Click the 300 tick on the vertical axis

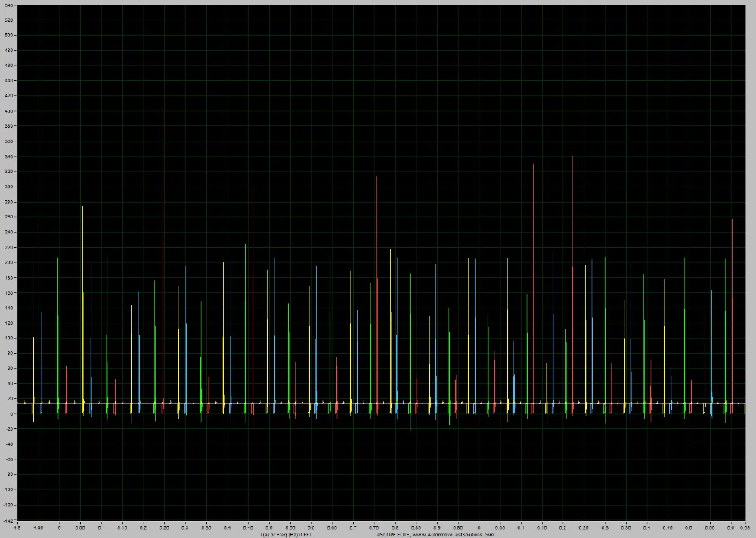9,187
